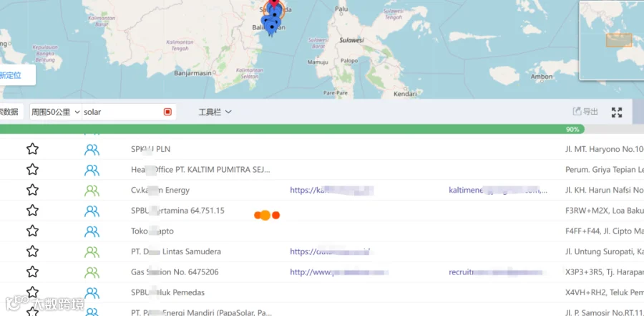
Task: Click the contacts icon for Toko row
Action: 92,231
